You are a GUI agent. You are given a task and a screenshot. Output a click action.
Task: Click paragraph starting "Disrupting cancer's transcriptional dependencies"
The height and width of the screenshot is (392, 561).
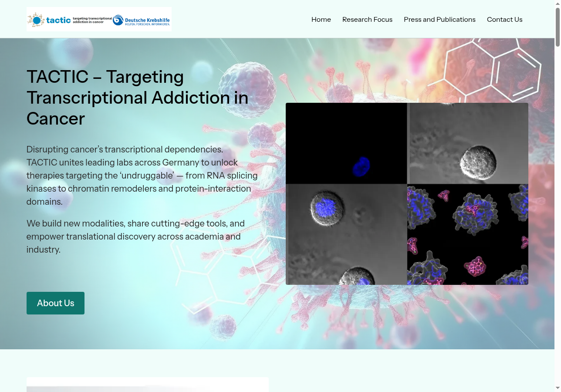pyautogui.click(x=142, y=176)
